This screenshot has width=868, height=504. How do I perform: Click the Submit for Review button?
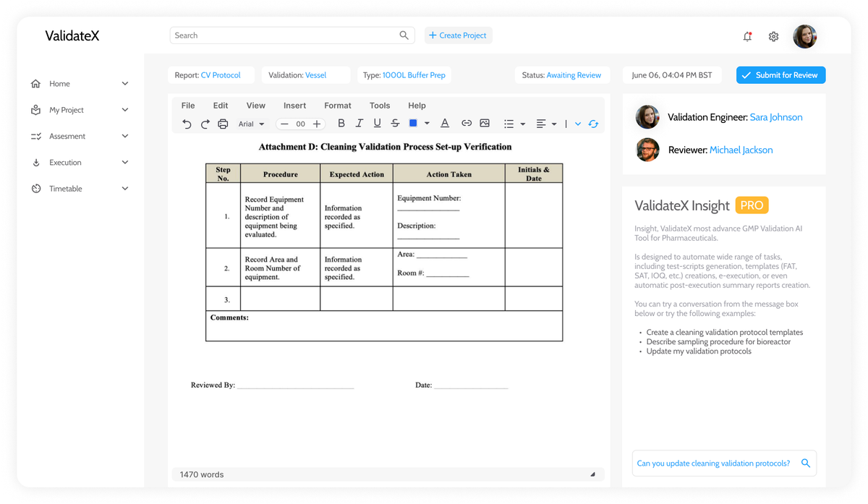pyautogui.click(x=780, y=75)
